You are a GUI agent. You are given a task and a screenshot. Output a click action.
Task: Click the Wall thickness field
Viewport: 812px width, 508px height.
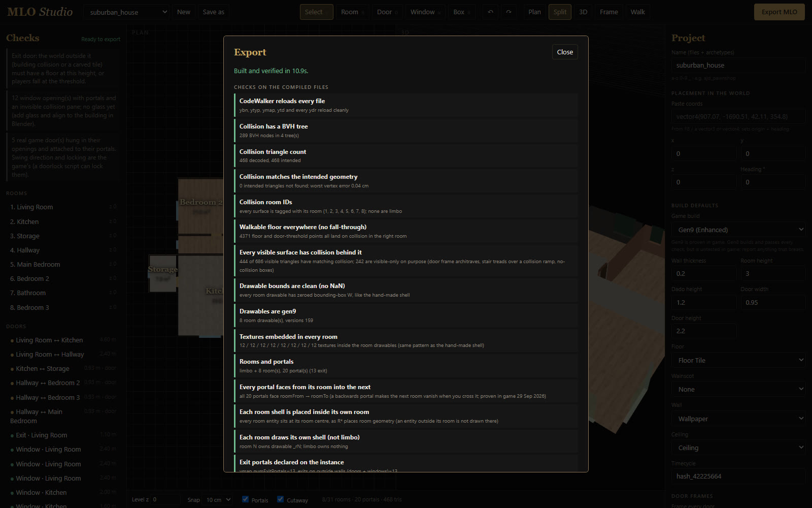tap(704, 273)
